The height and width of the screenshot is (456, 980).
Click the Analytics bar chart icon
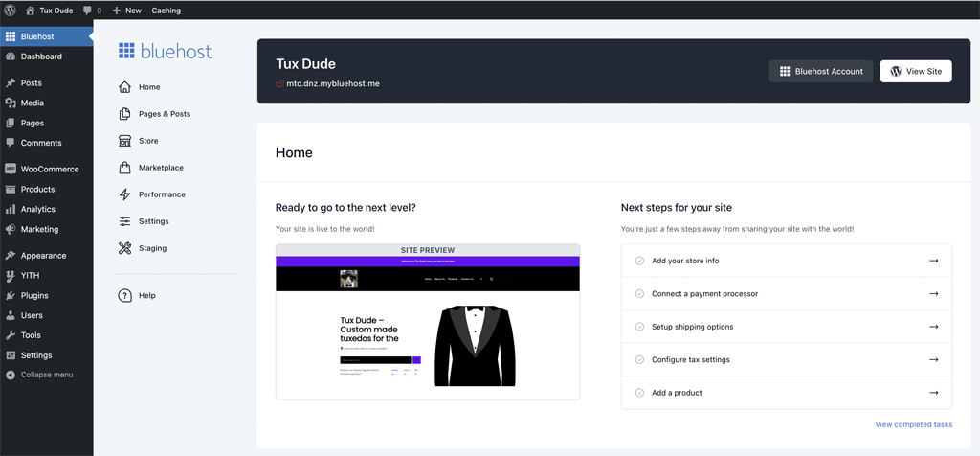click(x=10, y=209)
